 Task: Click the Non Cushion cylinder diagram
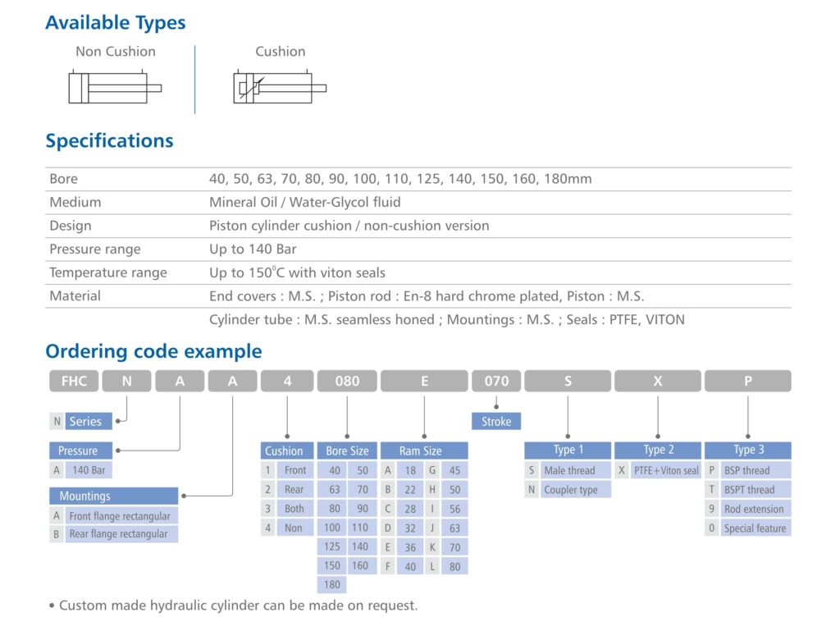[114, 88]
